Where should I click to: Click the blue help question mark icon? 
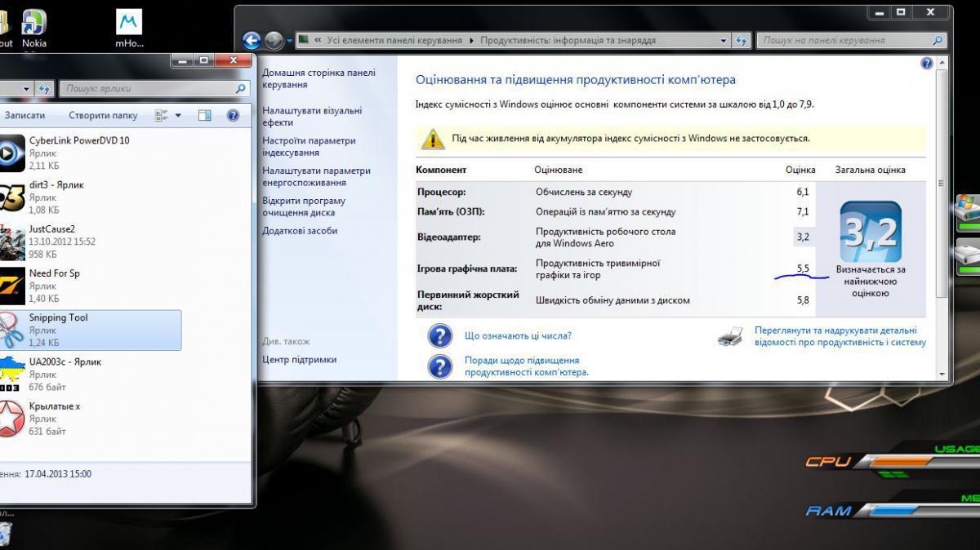coord(927,64)
